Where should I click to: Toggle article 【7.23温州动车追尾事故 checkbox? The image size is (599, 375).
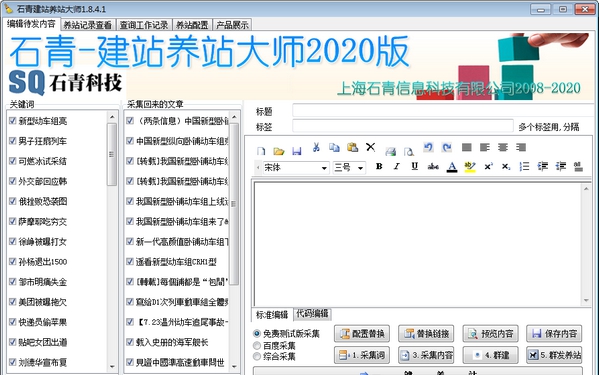130,322
